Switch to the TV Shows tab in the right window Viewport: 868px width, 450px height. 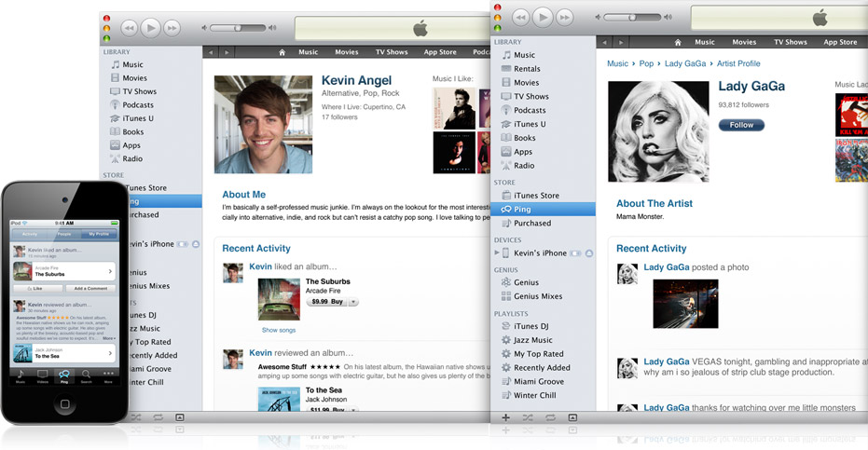(789, 42)
